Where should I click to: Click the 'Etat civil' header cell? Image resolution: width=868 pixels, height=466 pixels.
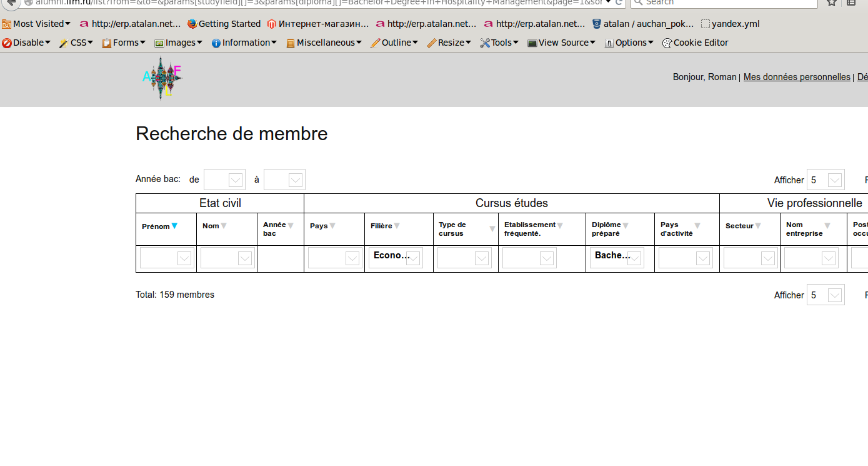[x=220, y=203]
